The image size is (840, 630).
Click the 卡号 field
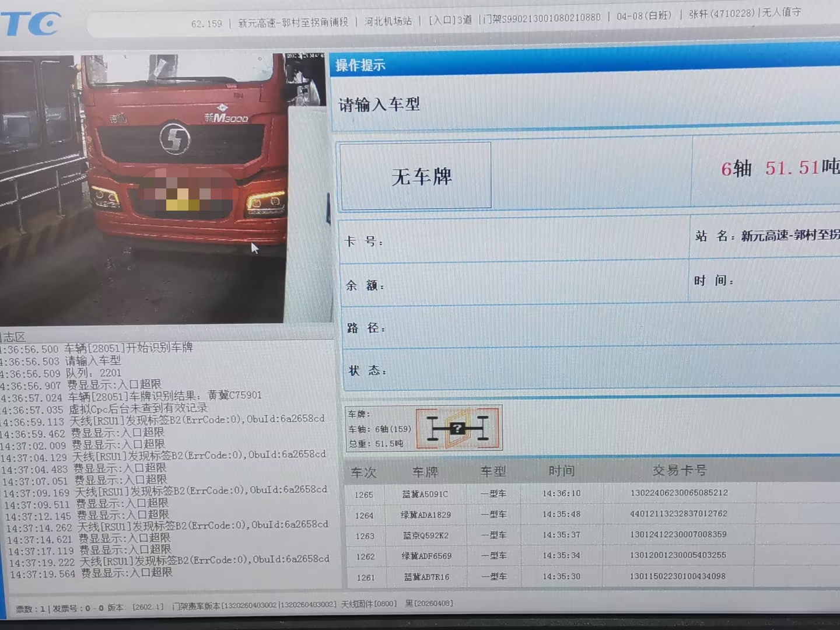(513, 240)
